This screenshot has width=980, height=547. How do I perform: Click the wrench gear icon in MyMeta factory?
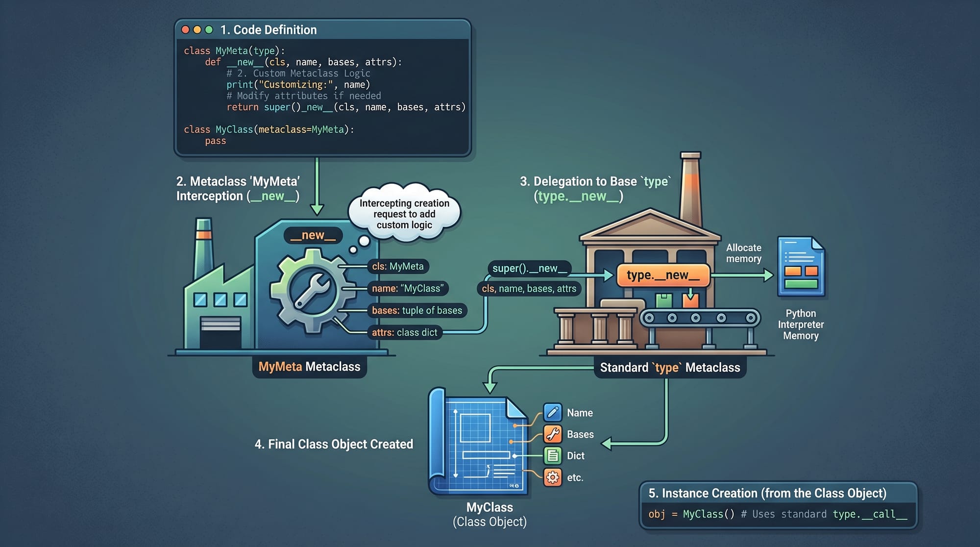[x=312, y=290]
